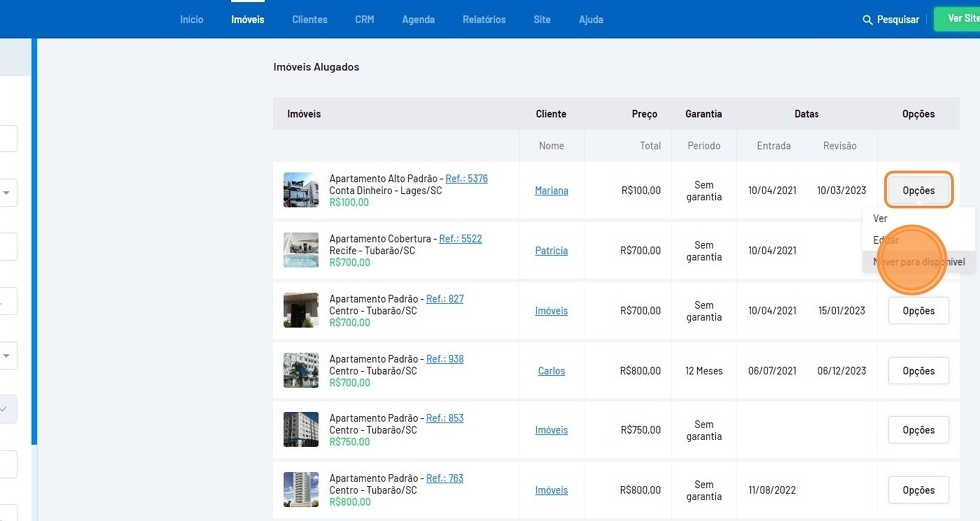
Task: Choose Editar in the open options menu
Action: (x=885, y=240)
